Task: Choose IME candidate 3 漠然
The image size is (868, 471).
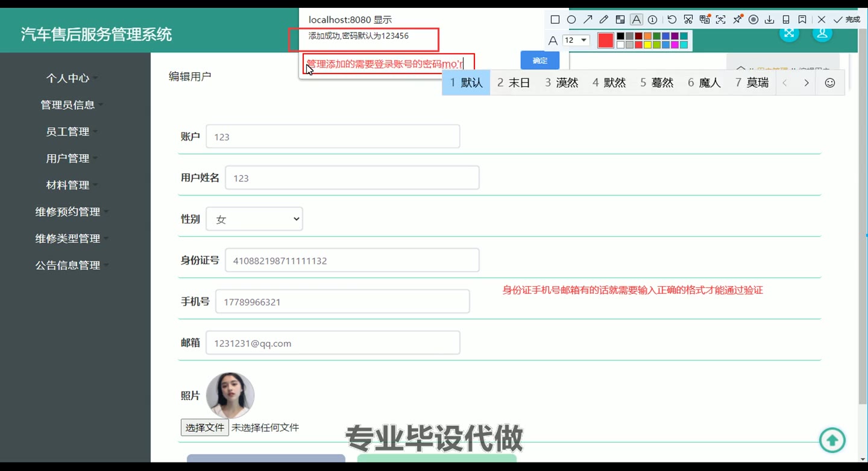Action: click(562, 83)
